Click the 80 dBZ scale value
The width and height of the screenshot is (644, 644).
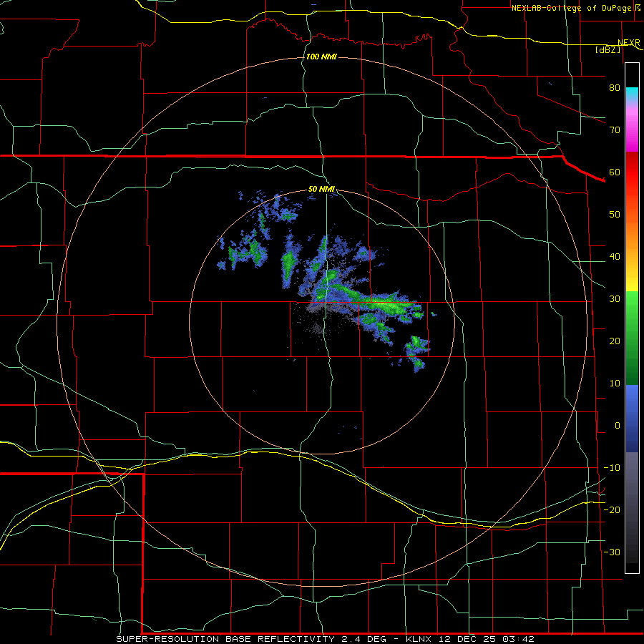coord(615,87)
